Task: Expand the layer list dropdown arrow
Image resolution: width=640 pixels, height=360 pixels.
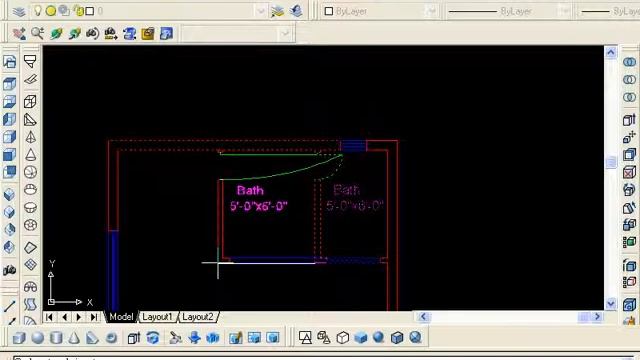Action: click(261, 11)
